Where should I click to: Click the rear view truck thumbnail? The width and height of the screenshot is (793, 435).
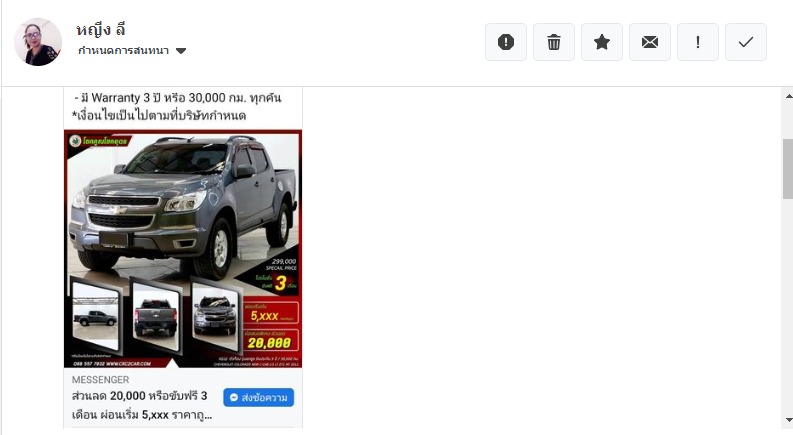pos(155,316)
